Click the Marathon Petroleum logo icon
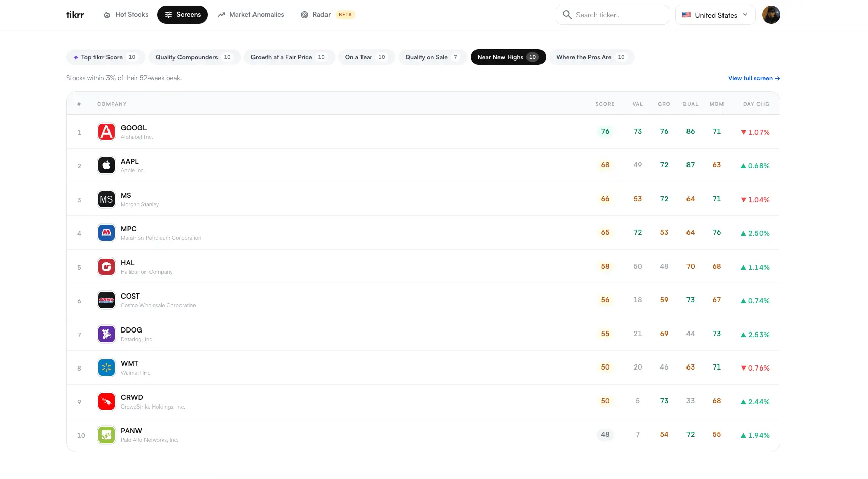 106,233
